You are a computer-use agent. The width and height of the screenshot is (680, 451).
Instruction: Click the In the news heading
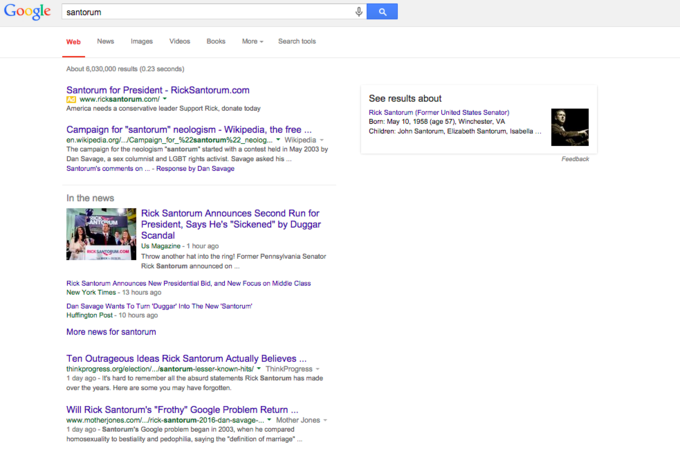tap(90, 198)
